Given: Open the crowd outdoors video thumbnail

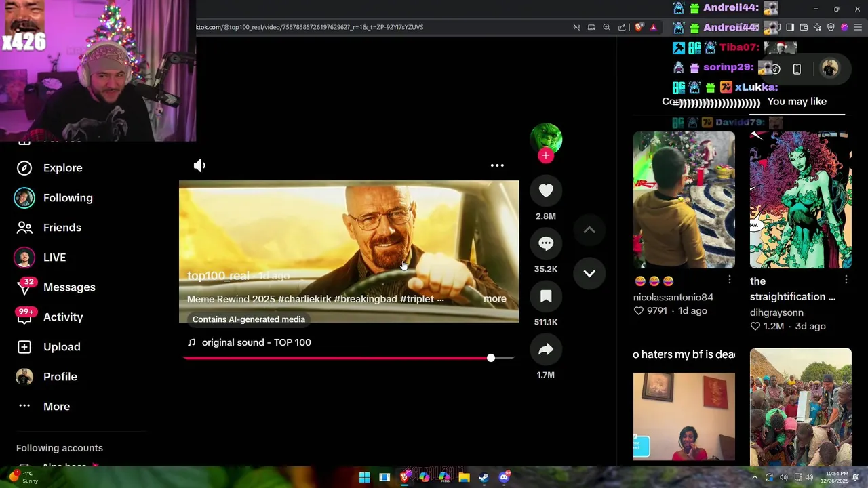Looking at the screenshot, I should click(x=801, y=407).
